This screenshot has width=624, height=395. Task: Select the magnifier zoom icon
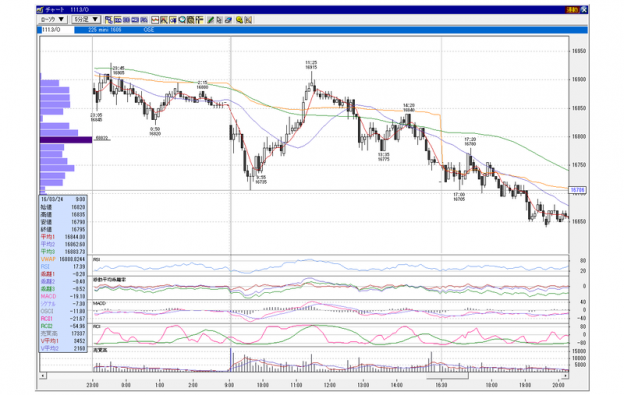point(182,20)
